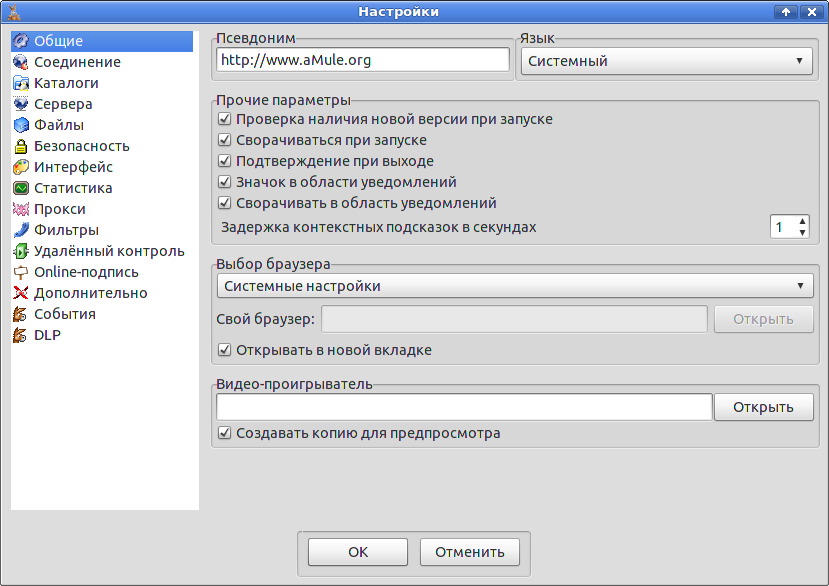Toggle Сворачивать в область уведомлений checkbox
The width and height of the screenshot is (829, 586).
(225, 203)
